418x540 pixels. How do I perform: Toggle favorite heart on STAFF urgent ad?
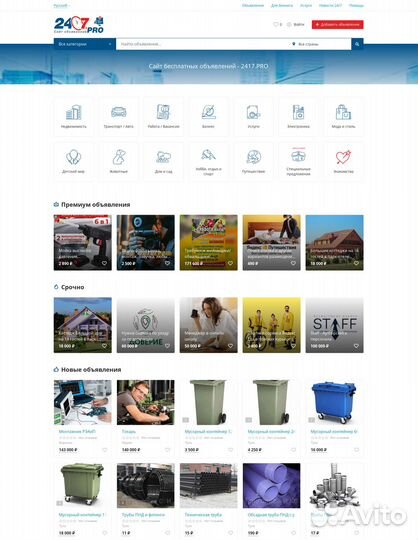pos(356,346)
